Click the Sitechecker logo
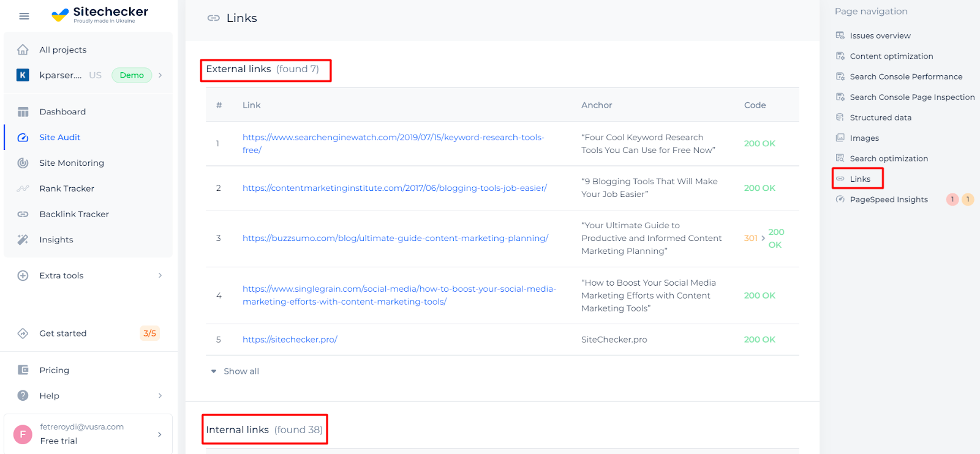 click(x=100, y=15)
